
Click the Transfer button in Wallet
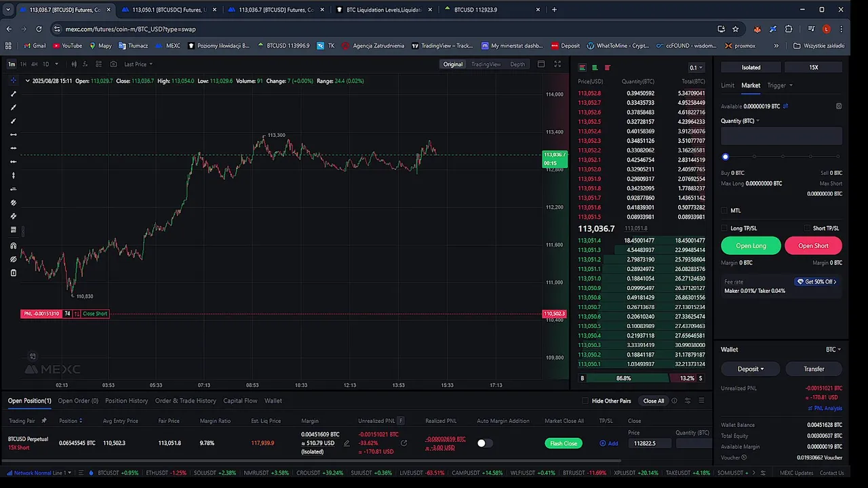tap(814, 369)
